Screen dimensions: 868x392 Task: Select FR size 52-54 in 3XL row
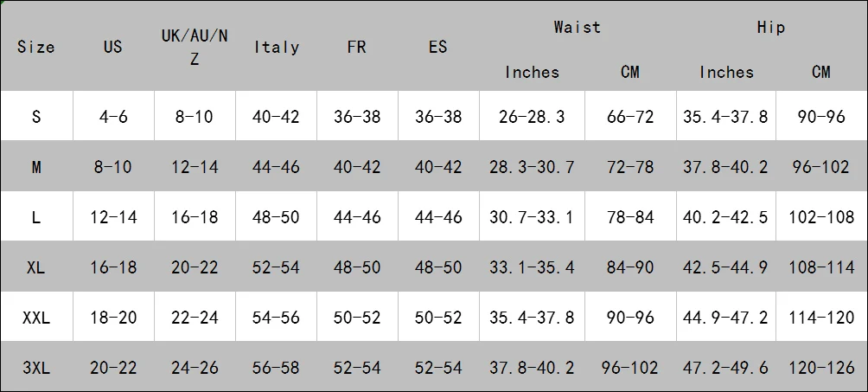(x=357, y=368)
